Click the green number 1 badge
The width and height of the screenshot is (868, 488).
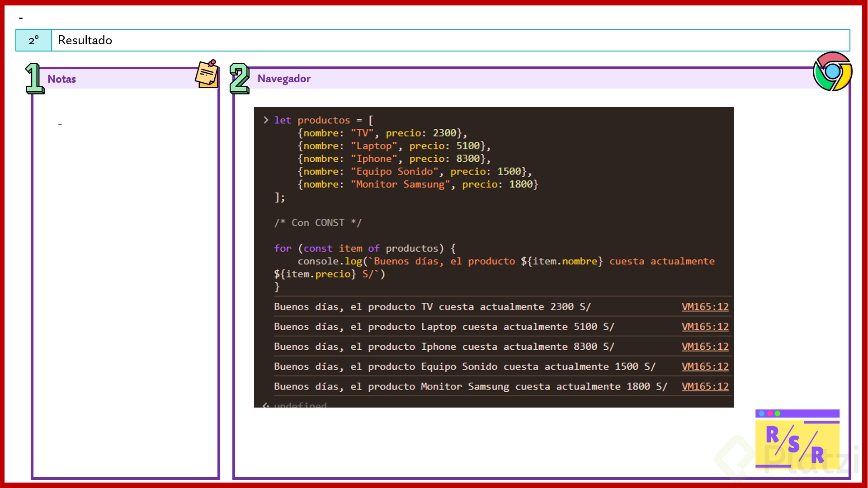click(34, 79)
